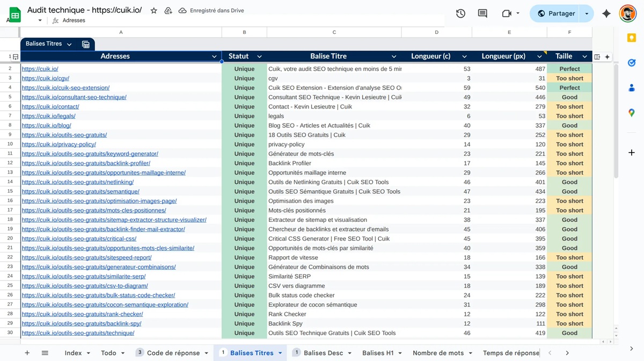Open the Statut column dropdown
644x361 pixels.
tap(259, 56)
